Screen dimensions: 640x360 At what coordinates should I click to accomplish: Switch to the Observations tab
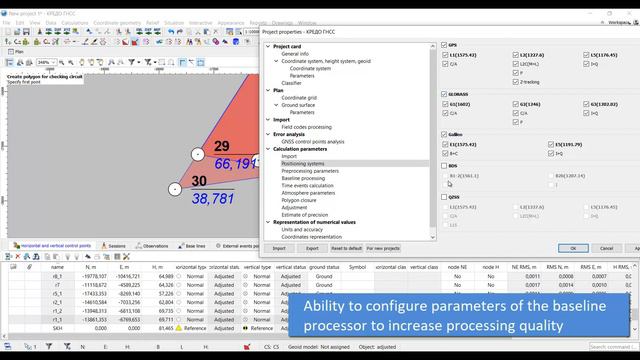click(152, 246)
